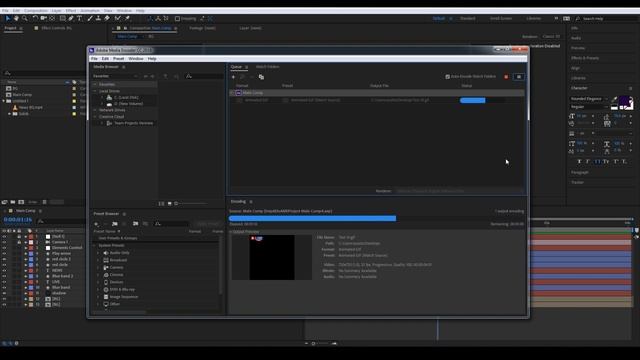
Task: Click the Duplicate icon in Queue toolbar
Action: click(x=261, y=77)
